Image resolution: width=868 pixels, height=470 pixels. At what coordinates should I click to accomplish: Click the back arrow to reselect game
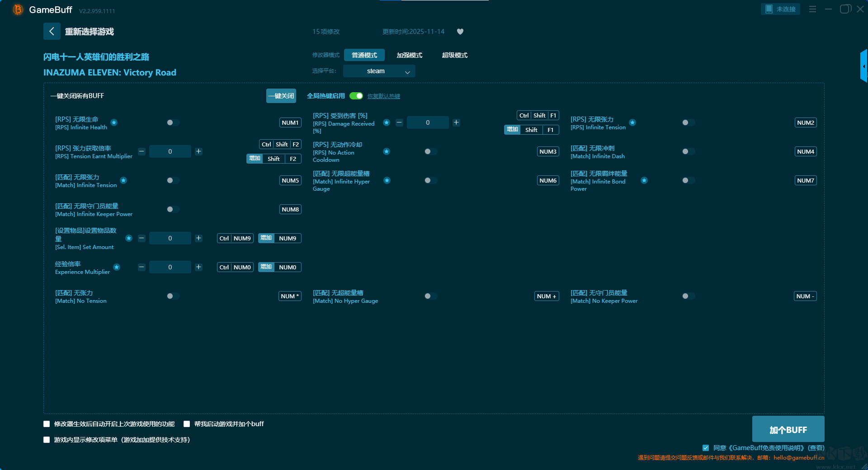[x=52, y=31]
